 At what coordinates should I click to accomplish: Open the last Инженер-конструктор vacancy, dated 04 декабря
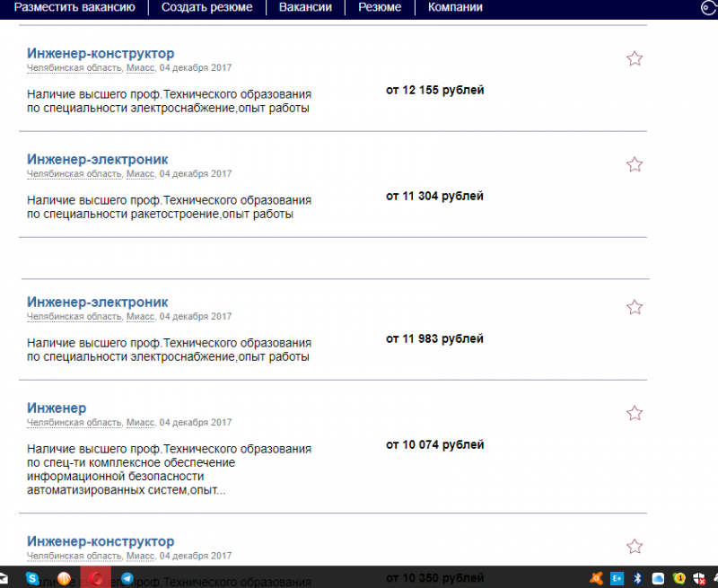coord(101,540)
